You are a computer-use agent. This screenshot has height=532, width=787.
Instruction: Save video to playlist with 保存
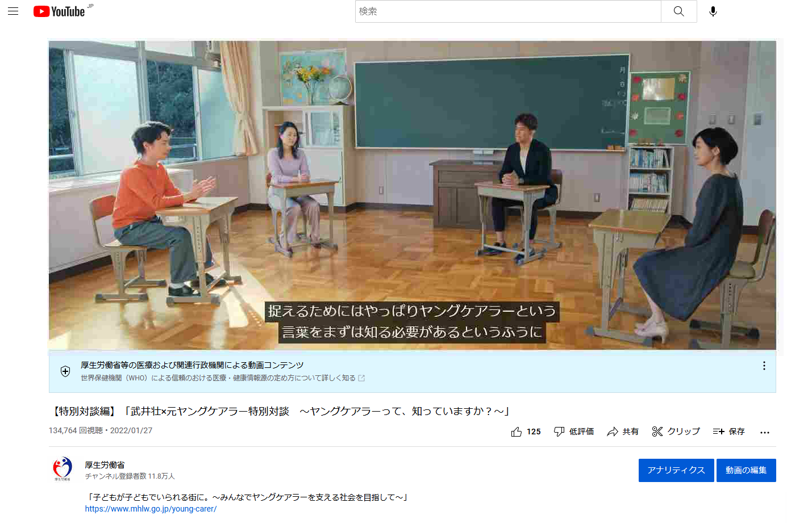click(x=728, y=432)
